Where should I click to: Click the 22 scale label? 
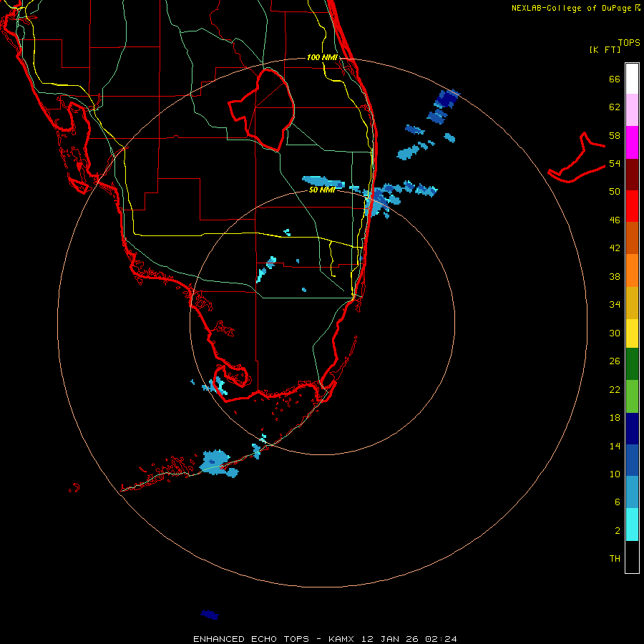[x=615, y=389]
